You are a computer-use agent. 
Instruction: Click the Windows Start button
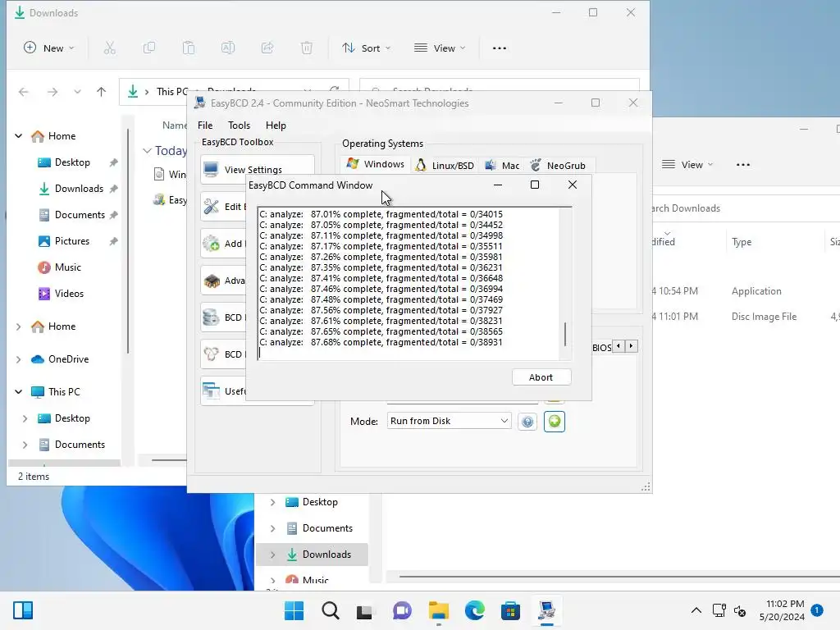294,610
